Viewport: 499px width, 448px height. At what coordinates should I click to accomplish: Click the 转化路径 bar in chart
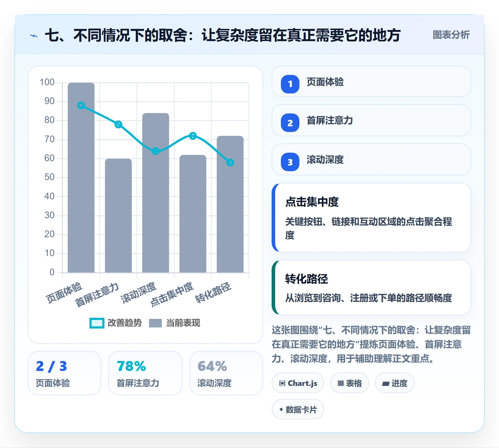230,204
